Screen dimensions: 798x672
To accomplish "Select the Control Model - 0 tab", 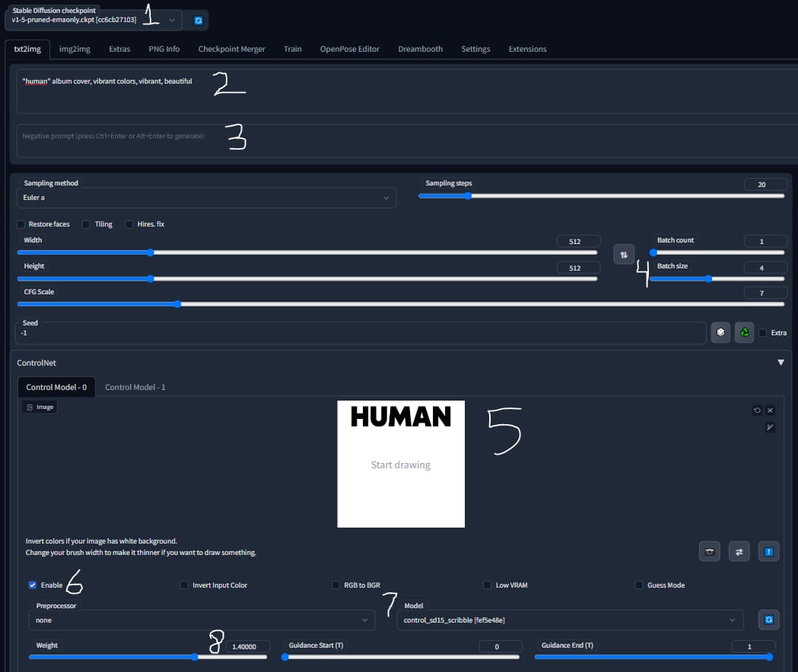I will coord(56,387).
